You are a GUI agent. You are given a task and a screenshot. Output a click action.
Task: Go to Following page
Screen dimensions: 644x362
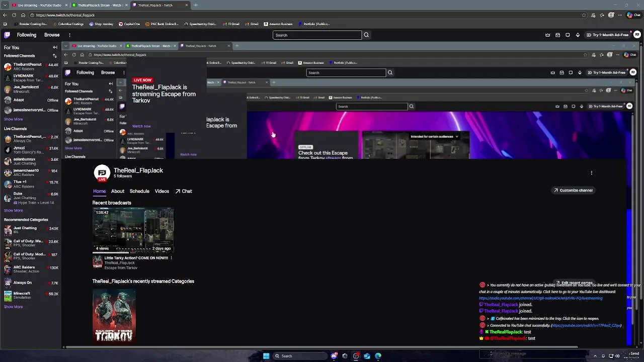coord(27,35)
